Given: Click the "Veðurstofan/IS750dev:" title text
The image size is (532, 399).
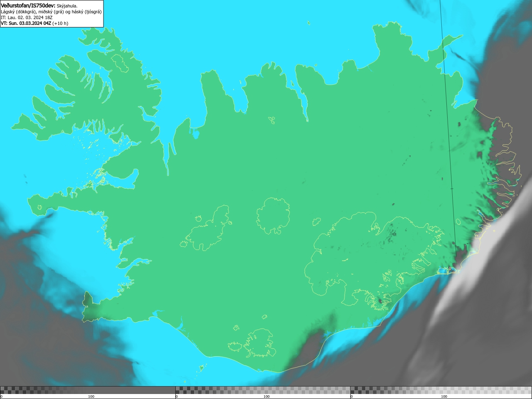Looking at the screenshot, I should pos(28,6).
